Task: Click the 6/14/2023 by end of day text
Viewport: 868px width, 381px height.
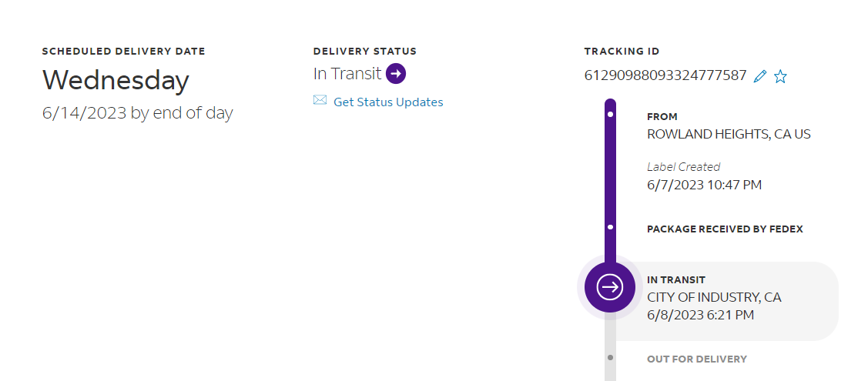Action: [137, 113]
